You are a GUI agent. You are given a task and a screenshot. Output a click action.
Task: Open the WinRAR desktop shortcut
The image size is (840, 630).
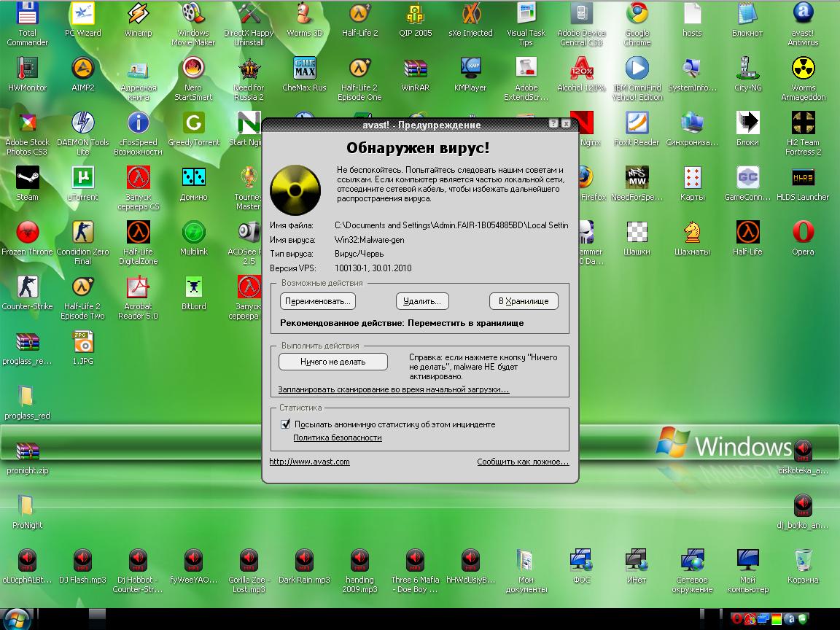[415, 69]
